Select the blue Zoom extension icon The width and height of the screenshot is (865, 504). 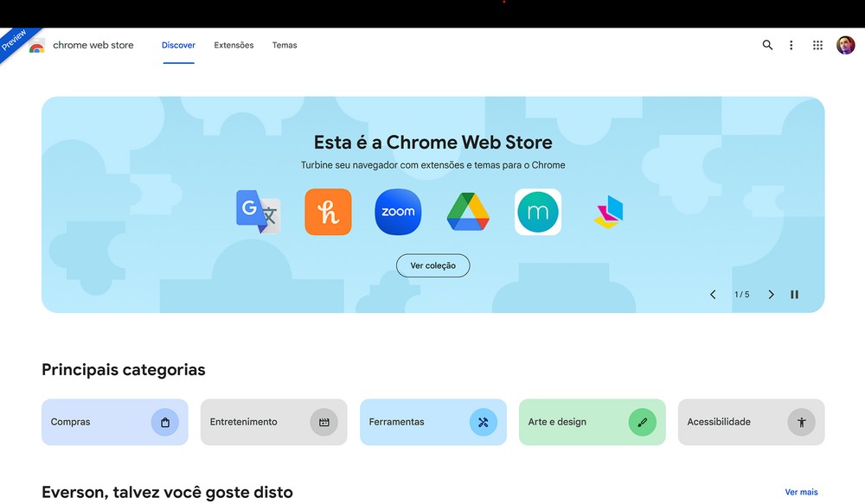click(398, 212)
